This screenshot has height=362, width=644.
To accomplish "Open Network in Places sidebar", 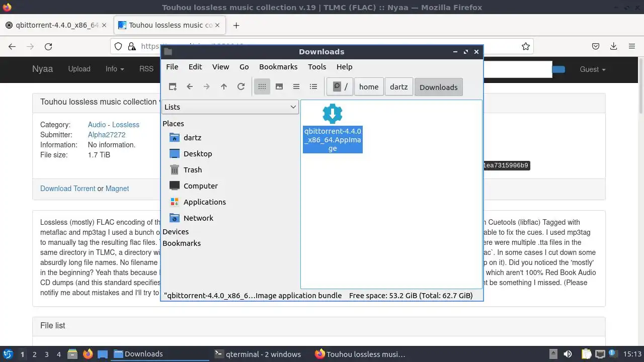I will click(198, 218).
